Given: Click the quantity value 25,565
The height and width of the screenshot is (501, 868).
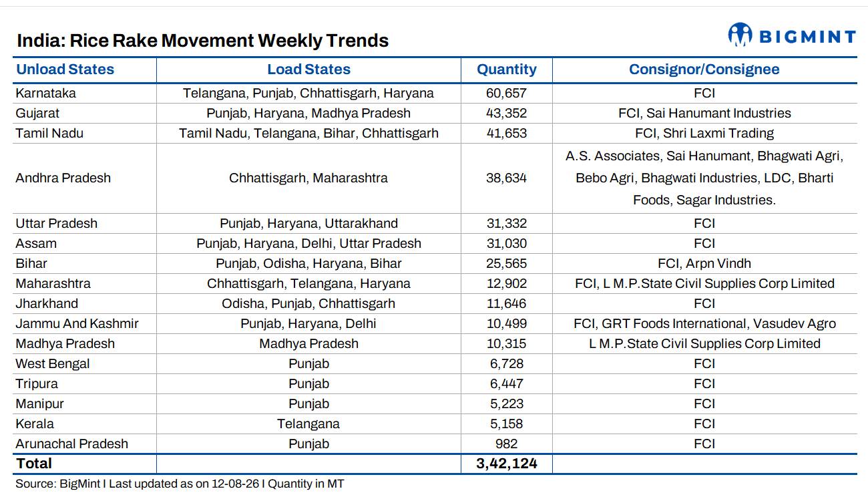Looking at the screenshot, I should tap(507, 263).
